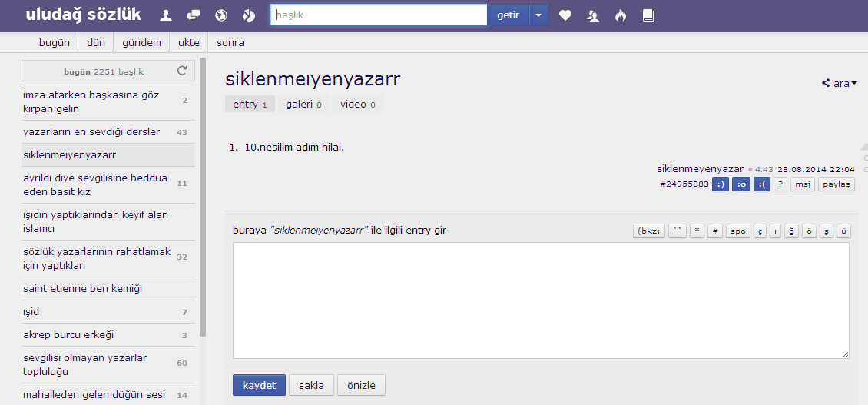
Task: Vote entry with the :o button
Action: pyautogui.click(x=741, y=184)
